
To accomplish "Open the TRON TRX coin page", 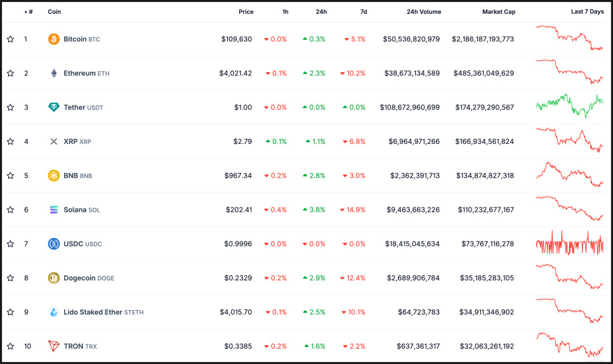I will [x=80, y=346].
